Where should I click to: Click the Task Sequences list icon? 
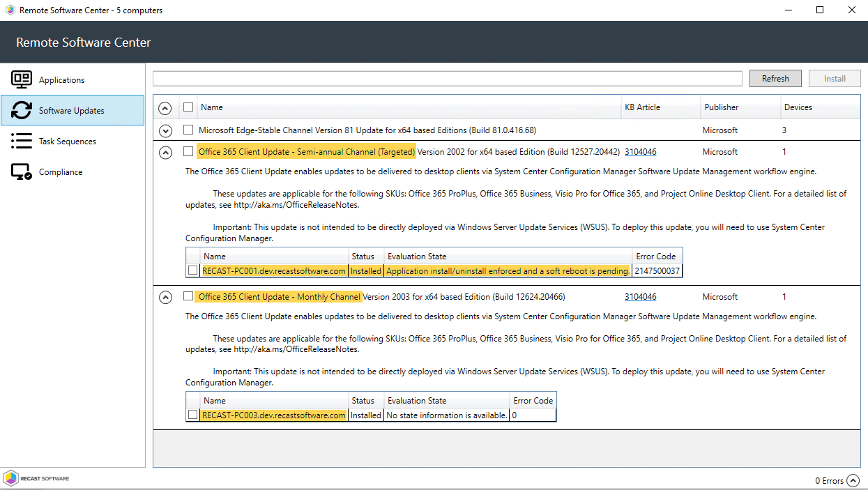22,141
